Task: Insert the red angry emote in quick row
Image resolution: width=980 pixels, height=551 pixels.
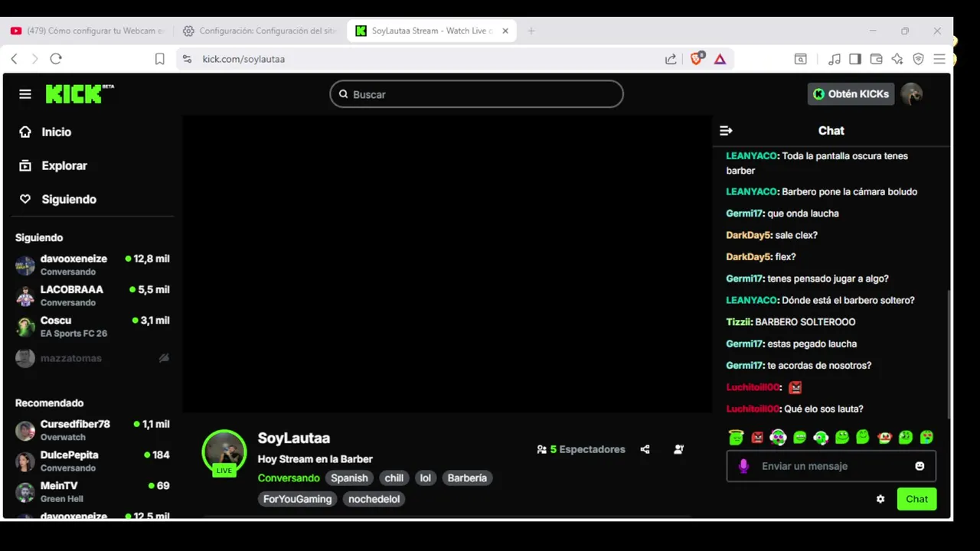Action: click(x=757, y=438)
